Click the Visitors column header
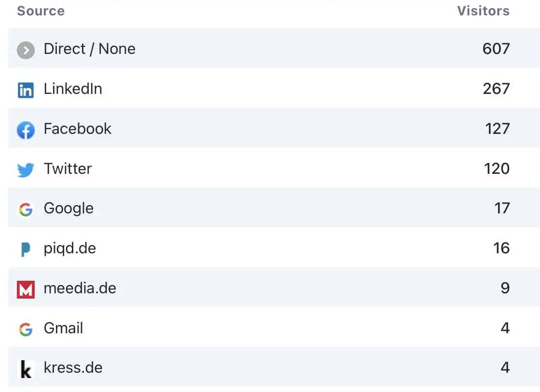Screen dimensions: 540x392 483,11
